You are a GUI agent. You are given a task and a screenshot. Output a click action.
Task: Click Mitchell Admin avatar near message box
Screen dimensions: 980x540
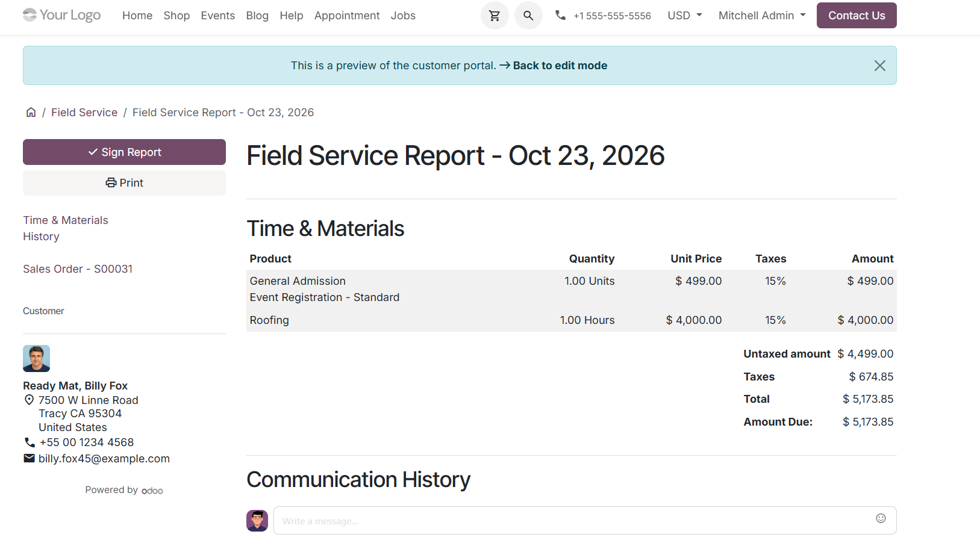click(257, 521)
